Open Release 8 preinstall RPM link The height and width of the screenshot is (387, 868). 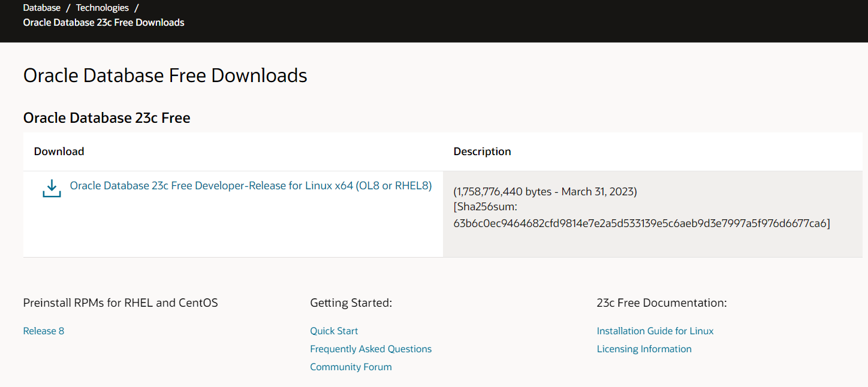pos(44,331)
